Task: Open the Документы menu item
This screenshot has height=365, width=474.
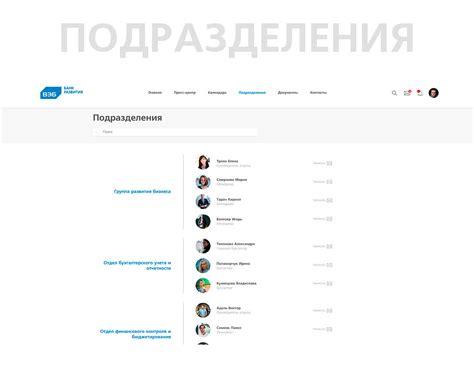Action: coord(288,93)
